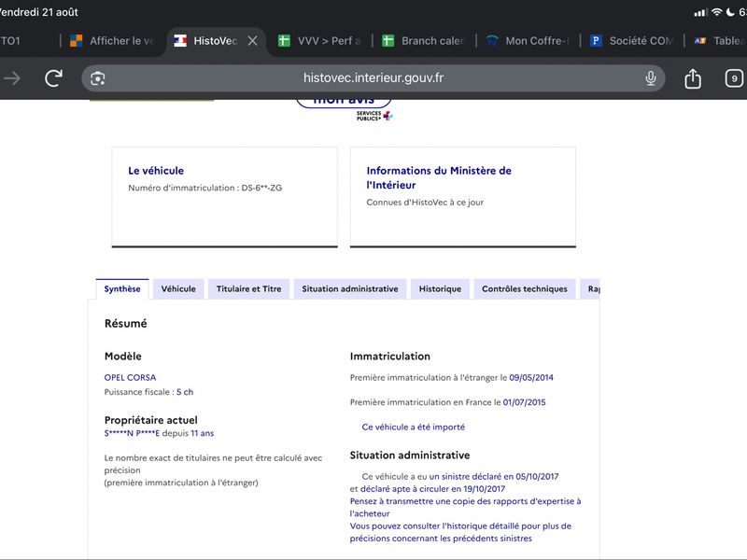
Task: Click the 'mon avis' feedback button
Action: (x=344, y=101)
